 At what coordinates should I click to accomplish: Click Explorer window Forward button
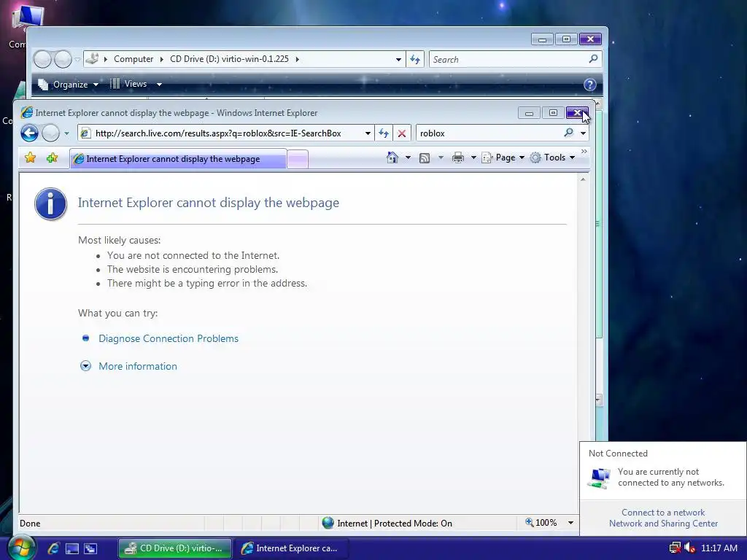(63, 60)
